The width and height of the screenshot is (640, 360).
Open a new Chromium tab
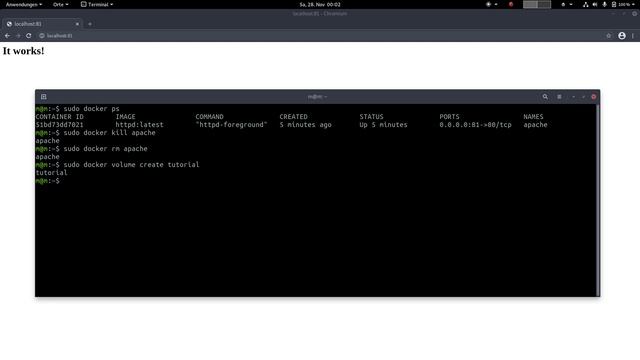click(x=90, y=24)
